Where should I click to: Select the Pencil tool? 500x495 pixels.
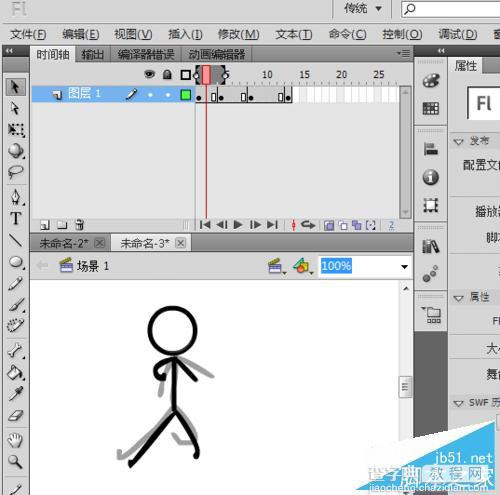[15, 283]
